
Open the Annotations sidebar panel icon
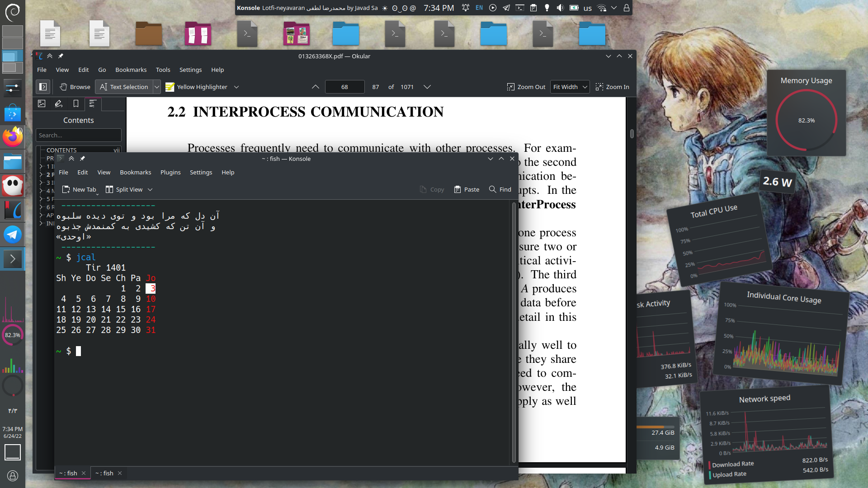[59, 104]
